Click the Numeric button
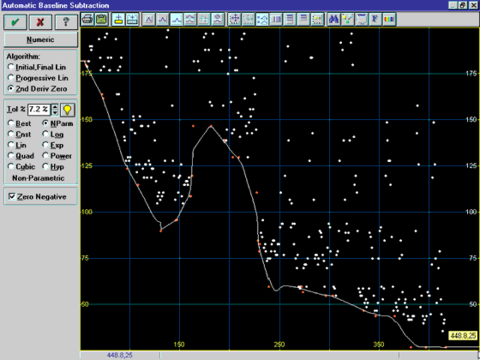 40,40
